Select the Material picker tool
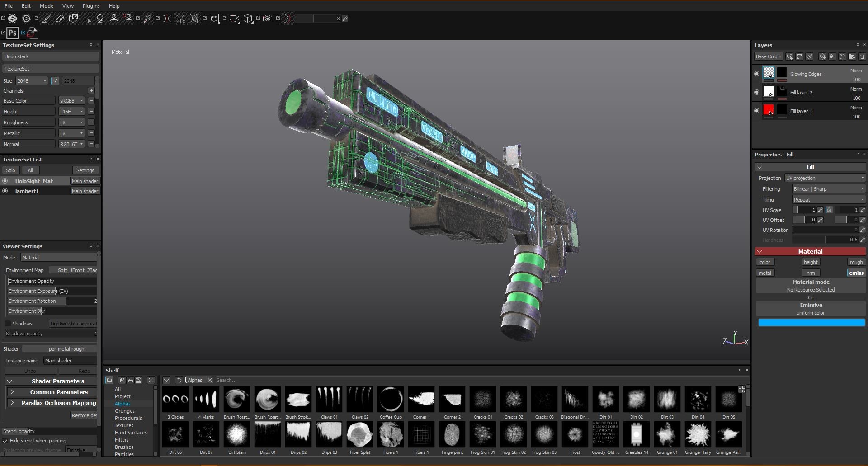The image size is (868, 466). point(147,19)
